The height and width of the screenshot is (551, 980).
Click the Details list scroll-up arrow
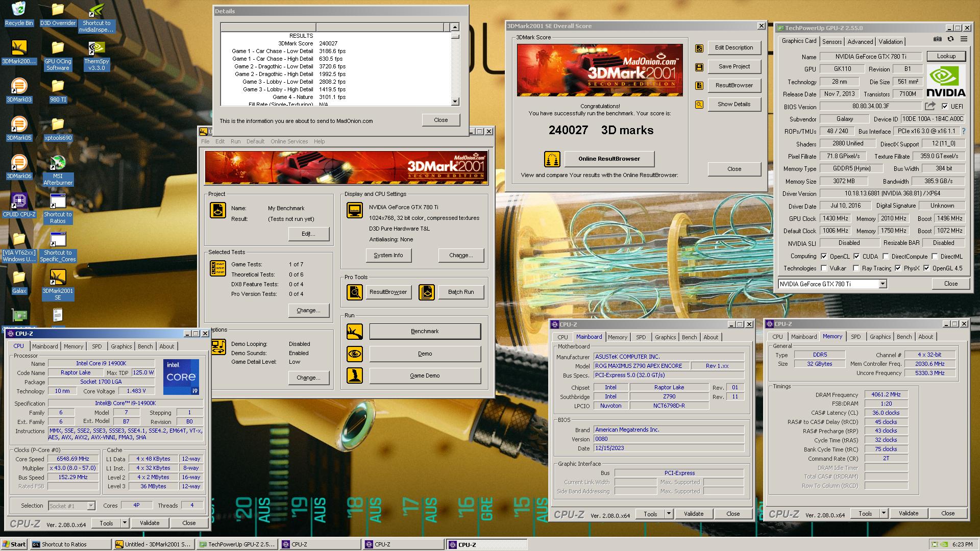[455, 27]
